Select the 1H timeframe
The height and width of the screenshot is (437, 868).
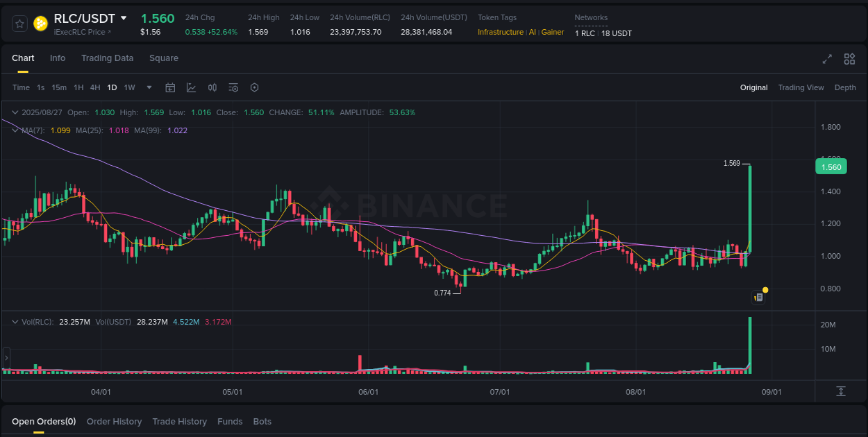click(x=78, y=87)
